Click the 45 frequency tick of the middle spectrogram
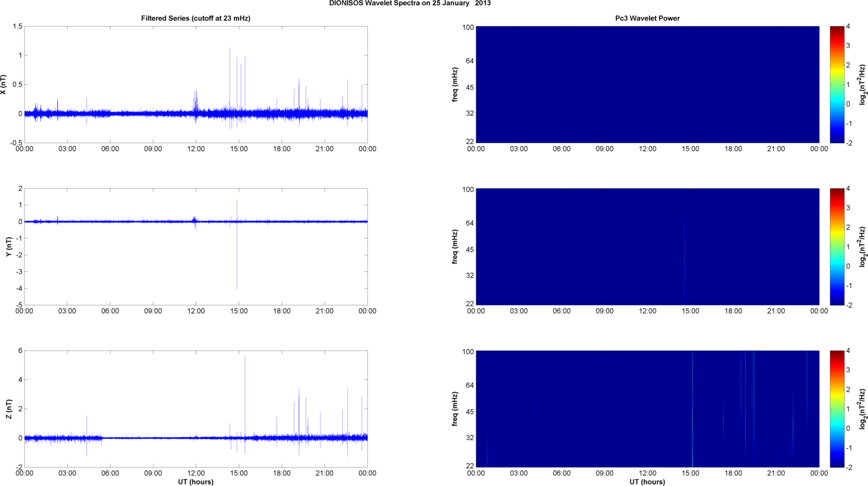This screenshot has width=868, height=486. [470, 250]
